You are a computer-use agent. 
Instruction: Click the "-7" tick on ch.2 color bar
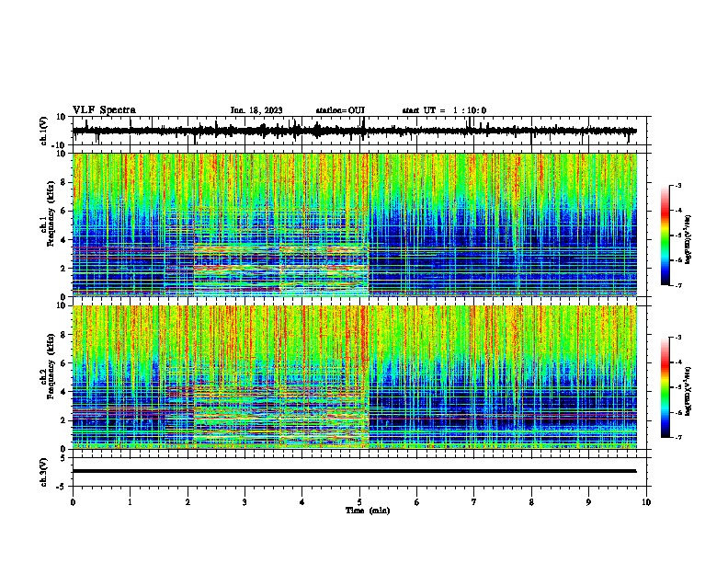point(677,437)
